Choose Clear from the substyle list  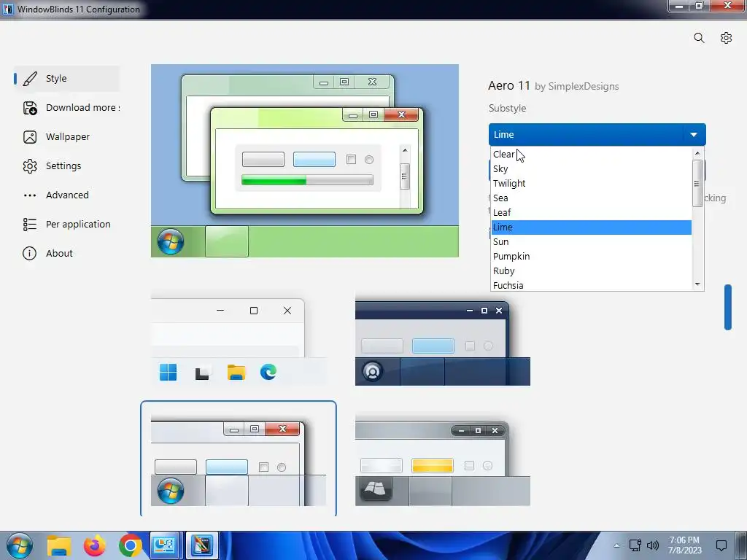(591, 155)
